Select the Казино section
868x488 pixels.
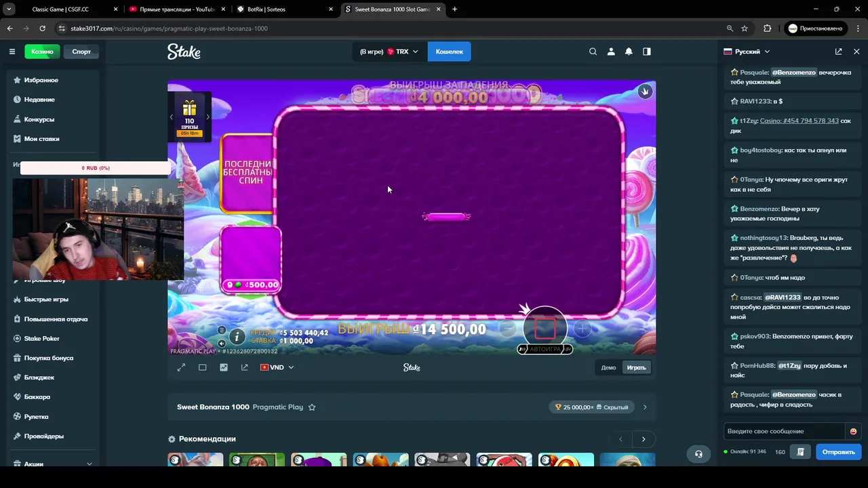click(x=42, y=52)
